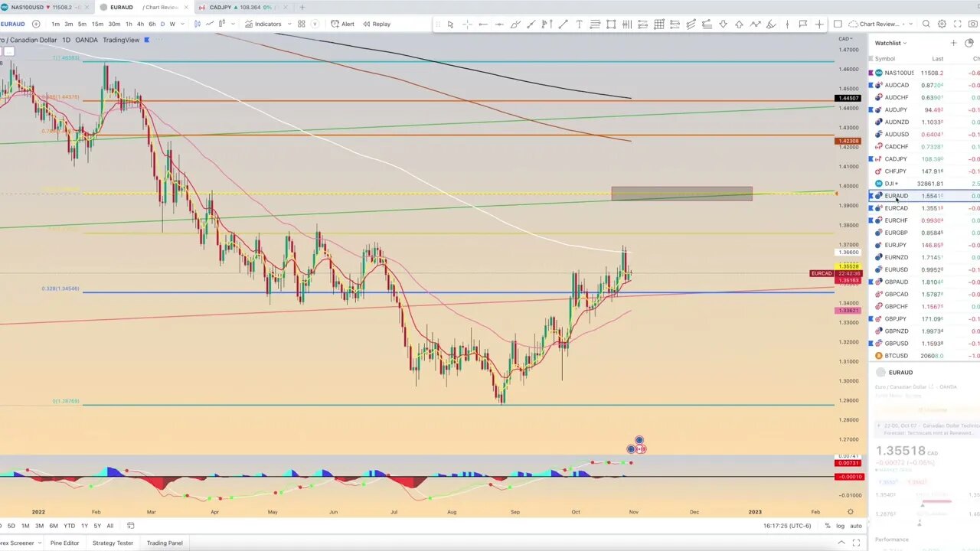Add symbol to compare plus icon
Image resolution: width=980 pixels, height=551 pixels.
36,24
